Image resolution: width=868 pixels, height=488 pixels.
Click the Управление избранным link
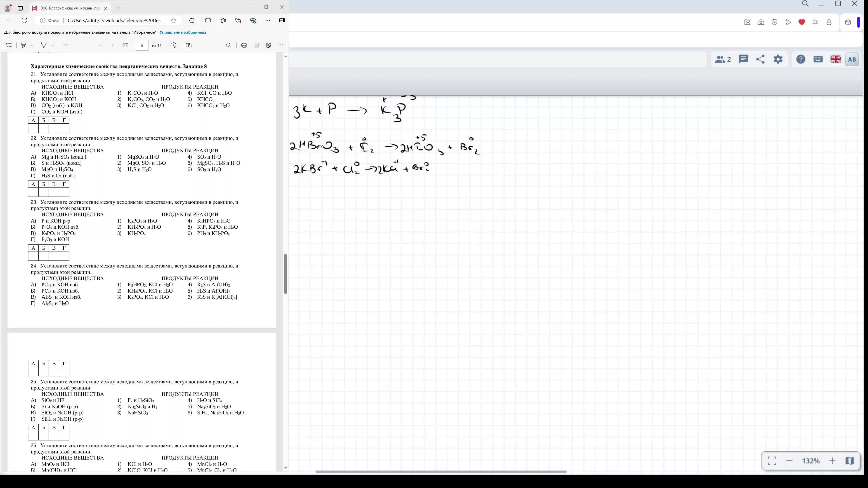[183, 32]
